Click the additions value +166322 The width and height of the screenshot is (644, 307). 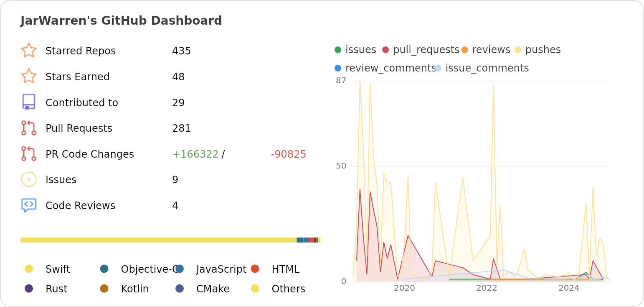coord(195,154)
